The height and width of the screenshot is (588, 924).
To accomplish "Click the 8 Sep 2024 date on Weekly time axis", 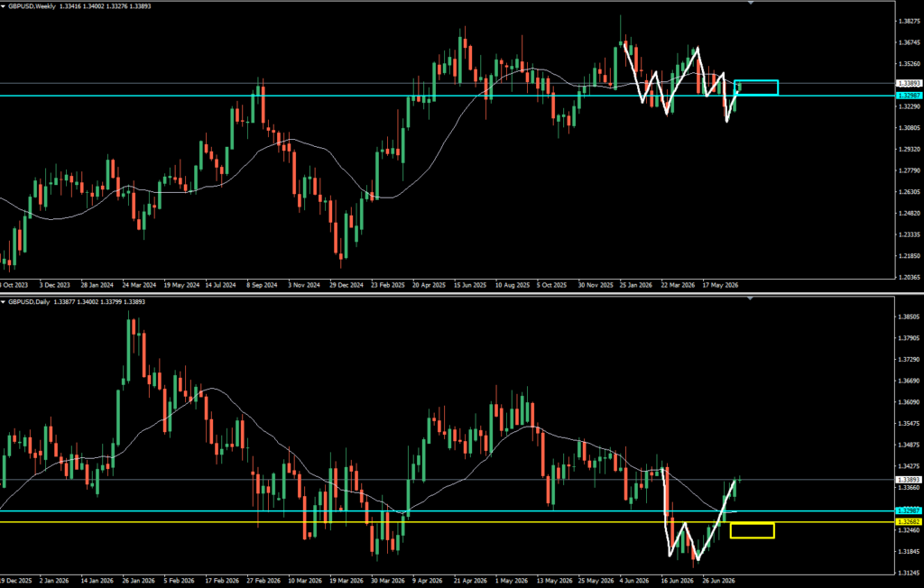I will point(262,285).
